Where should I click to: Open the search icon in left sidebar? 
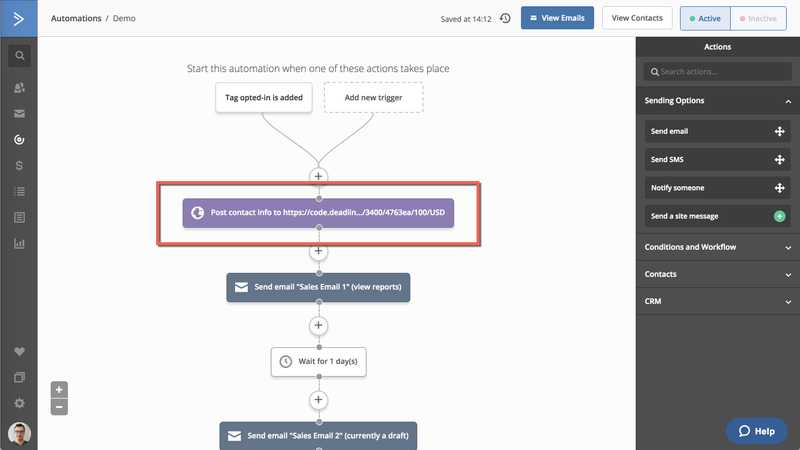19,56
